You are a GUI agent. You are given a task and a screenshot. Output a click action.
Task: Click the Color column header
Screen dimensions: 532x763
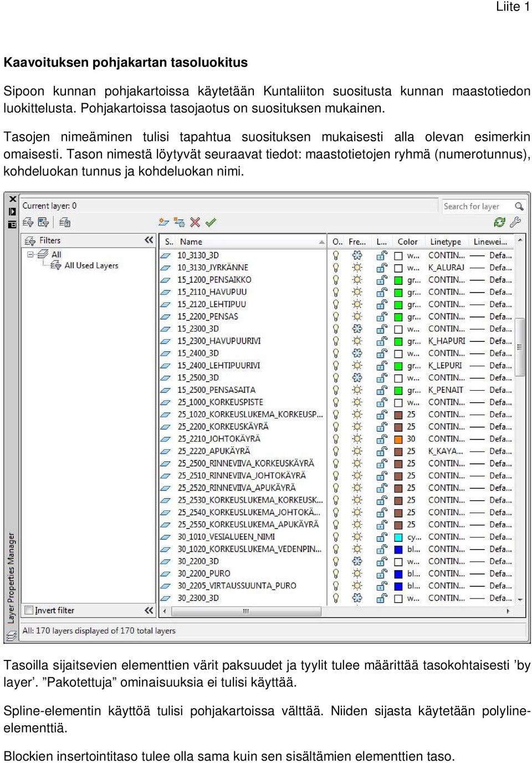[408, 242]
